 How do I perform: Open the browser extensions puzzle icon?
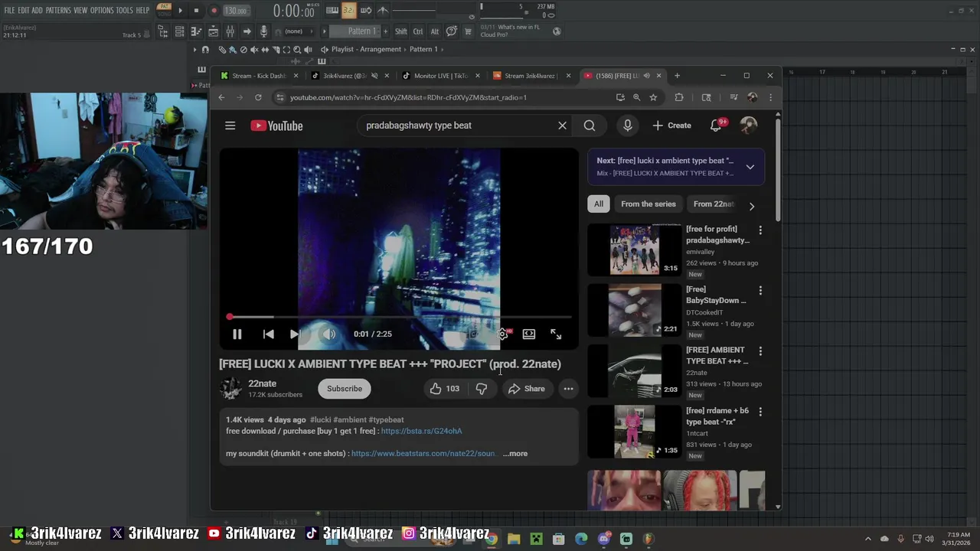[679, 97]
